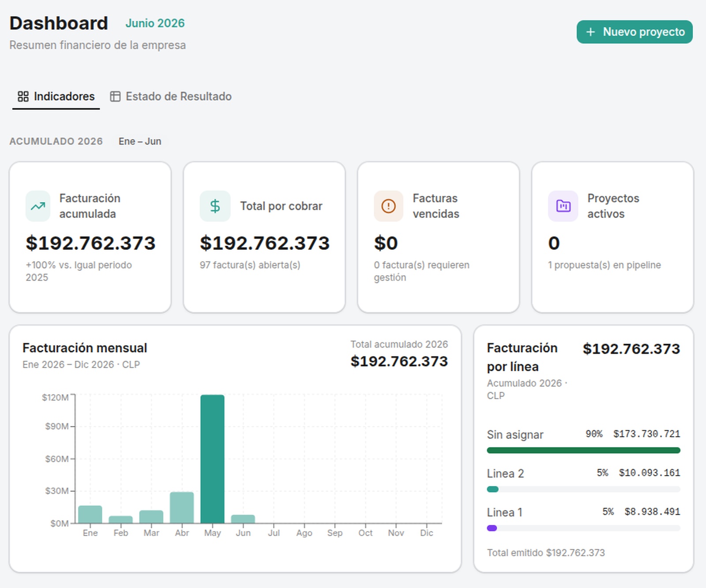This screenshot has height=588, width=706.
Task: Click the Ene 2026 – Dic 2026 · CLP subtitle
Action: pos(81,365)
